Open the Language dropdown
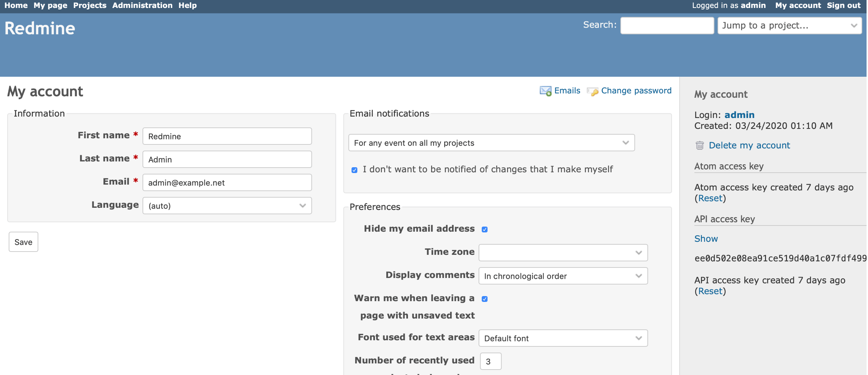868x375 pixels. (x=227, y=206)
